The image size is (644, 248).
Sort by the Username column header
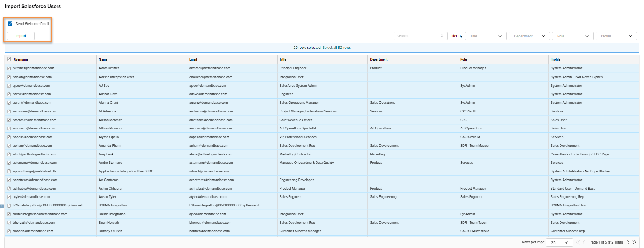click(21, 59)
